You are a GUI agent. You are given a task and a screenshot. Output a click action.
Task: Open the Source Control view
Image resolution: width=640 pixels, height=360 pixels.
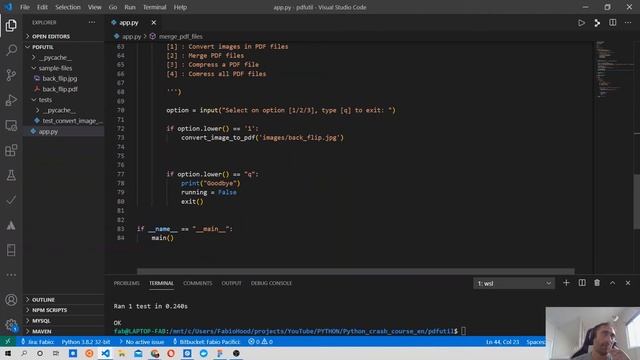tap(11, 75)
